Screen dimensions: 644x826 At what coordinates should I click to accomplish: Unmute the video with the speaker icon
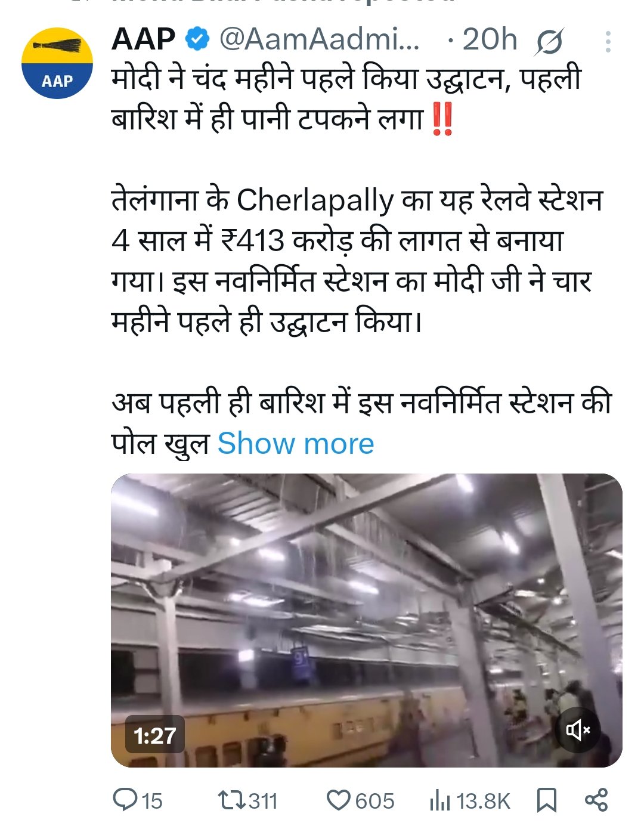[578, 729]
